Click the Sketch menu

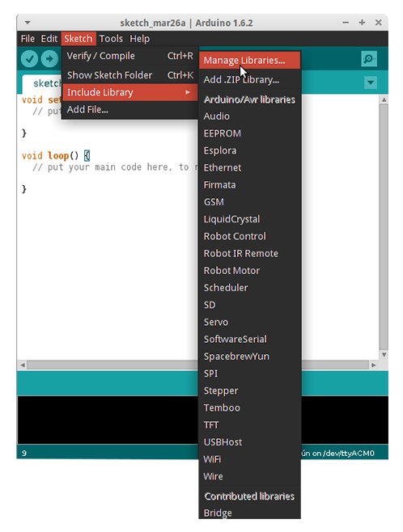tap(78, 39)
